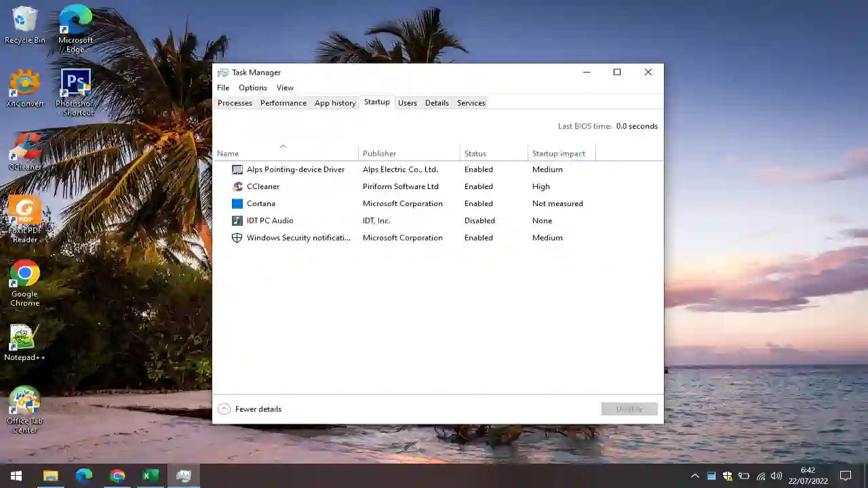Switch to the Performance tab

tap(283, 103)
